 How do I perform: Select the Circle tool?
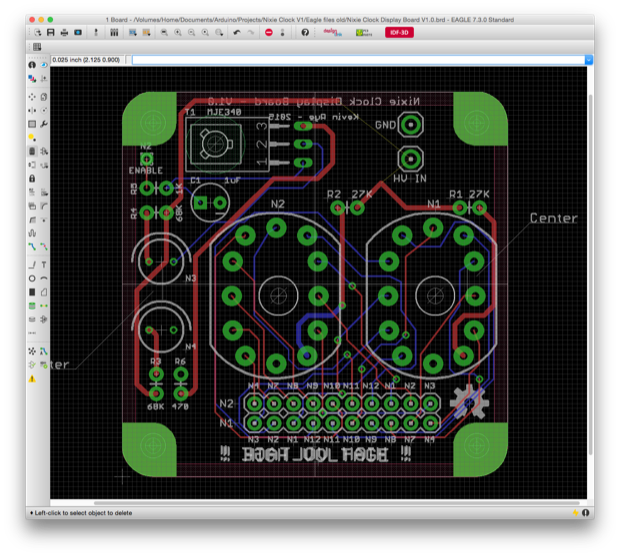(x=32, y=278)
